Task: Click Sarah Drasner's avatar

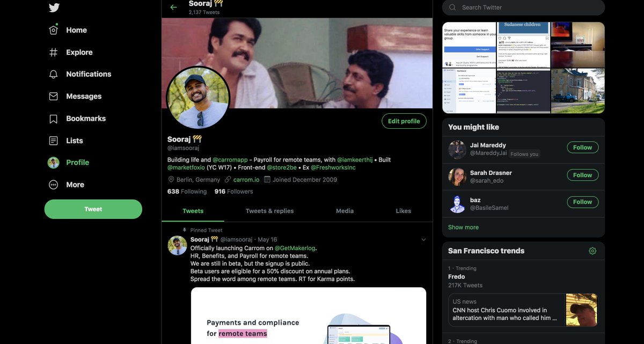Action: tap(457, 177)
